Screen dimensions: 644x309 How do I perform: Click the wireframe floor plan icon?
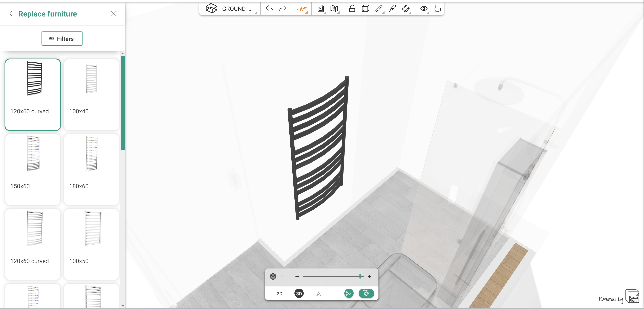[x=211, y=9]
